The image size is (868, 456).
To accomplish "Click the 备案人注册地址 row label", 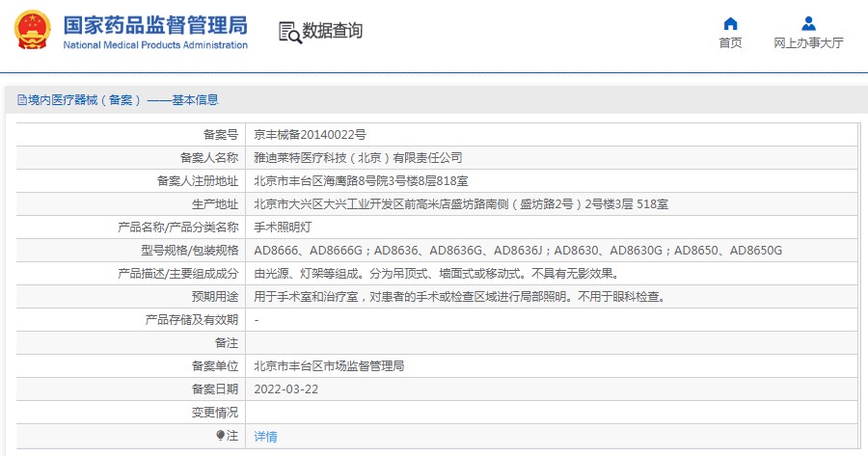I will pos(197,181).
